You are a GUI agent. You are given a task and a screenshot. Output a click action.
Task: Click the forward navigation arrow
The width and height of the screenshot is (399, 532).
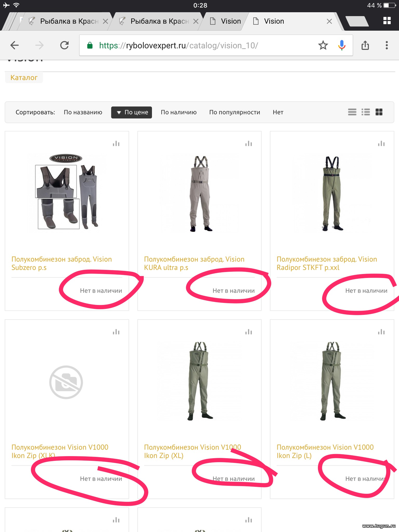[40, 45]
